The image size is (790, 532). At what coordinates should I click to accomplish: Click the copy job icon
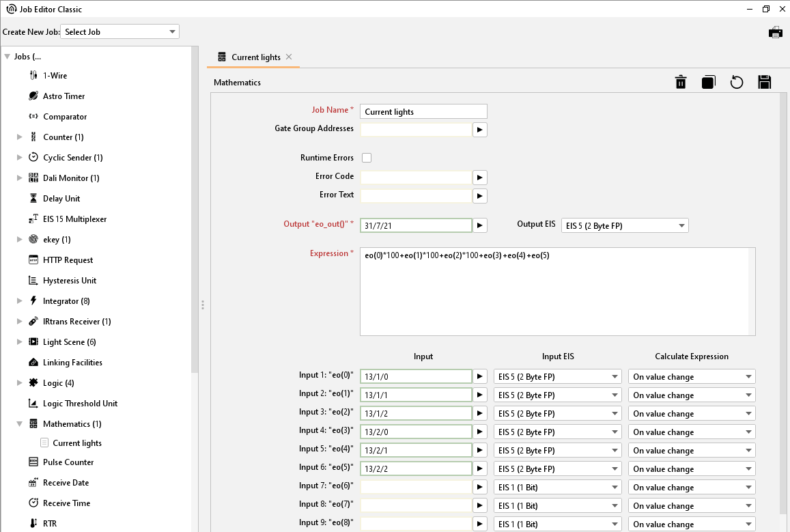pos(708,83)
